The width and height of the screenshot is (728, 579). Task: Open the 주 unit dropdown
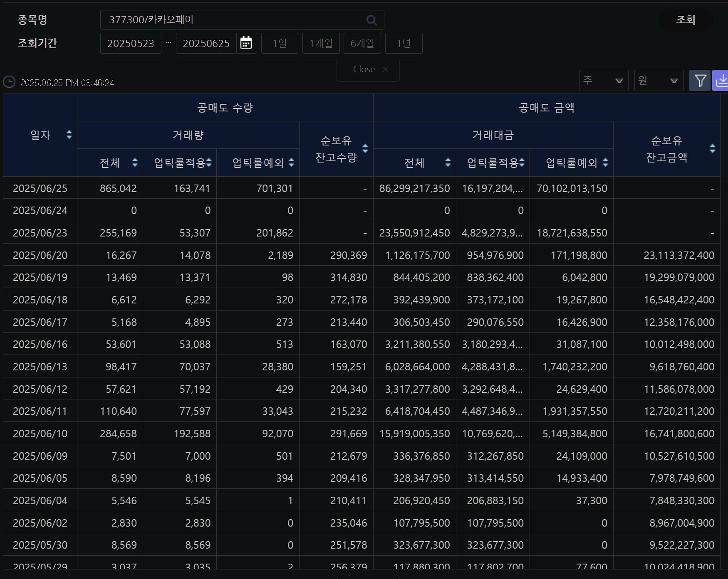(603, 80)
